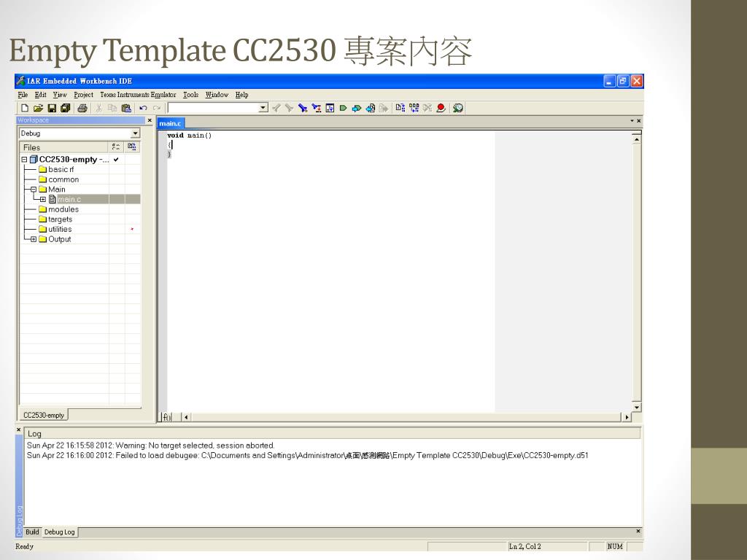Click the editor vertical scrollbar down arrow
The height and width of the screenshot is (560, 747).
tap(636, 408)
